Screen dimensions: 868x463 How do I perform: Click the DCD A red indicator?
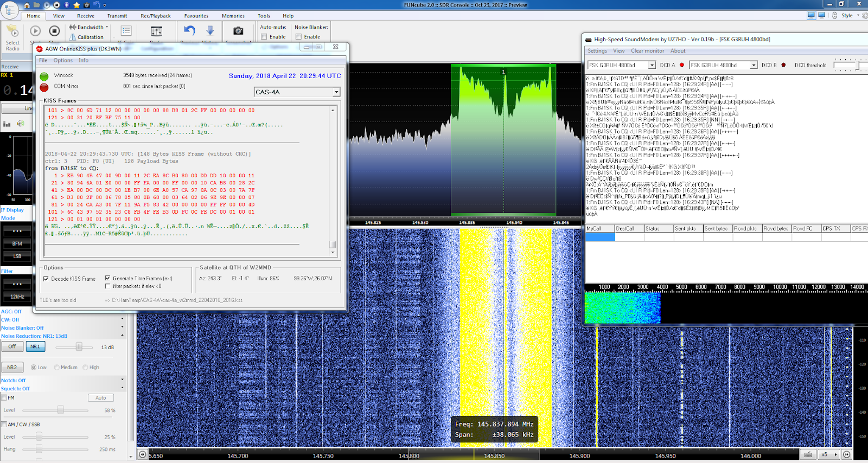pos(682,65)
